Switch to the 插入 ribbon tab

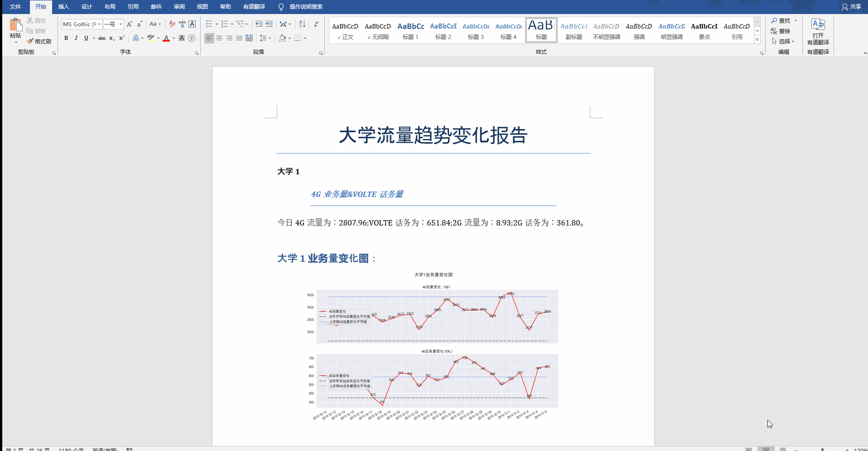63,7
